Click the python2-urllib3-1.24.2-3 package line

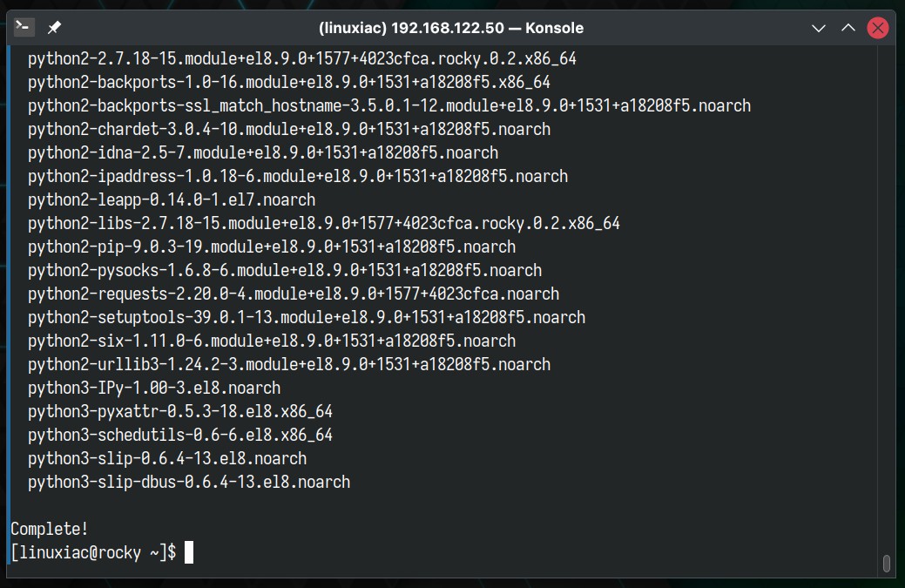click(x=289, y=364)
